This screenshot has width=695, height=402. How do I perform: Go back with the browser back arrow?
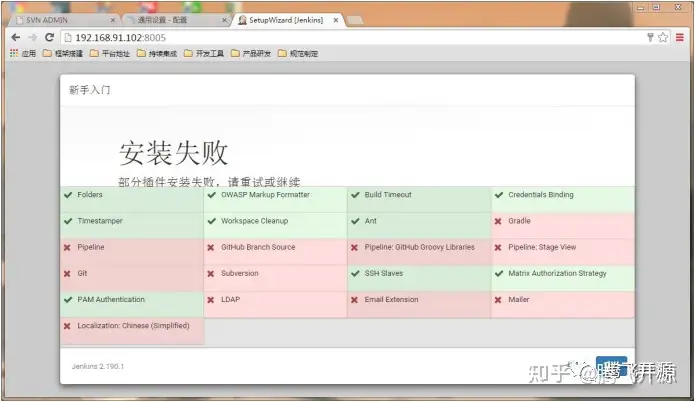click(x=16, y=37)
